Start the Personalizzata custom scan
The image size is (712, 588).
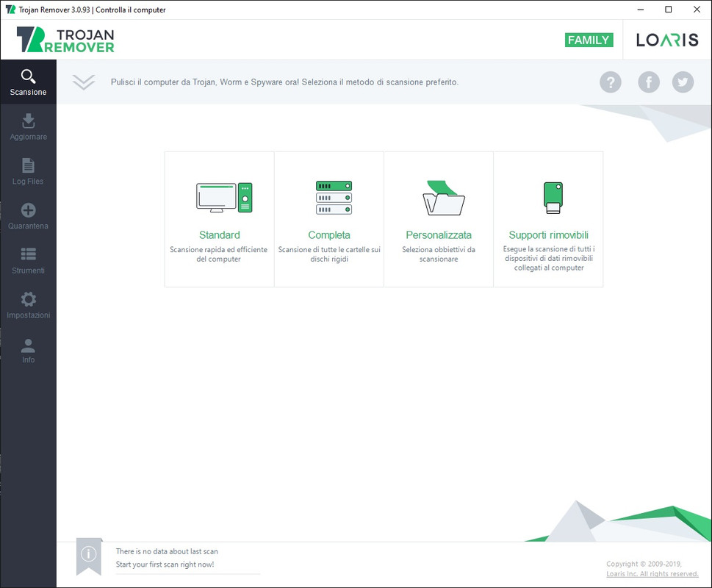439,219
